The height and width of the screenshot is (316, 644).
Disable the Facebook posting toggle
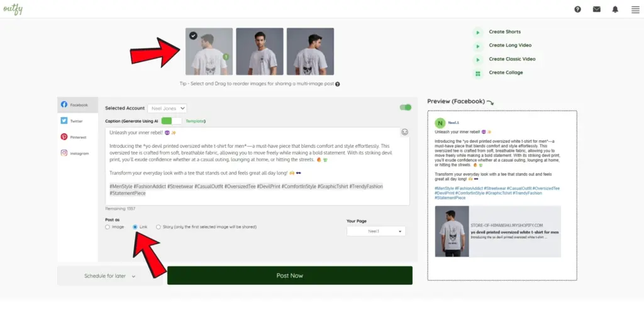[406, 107]
